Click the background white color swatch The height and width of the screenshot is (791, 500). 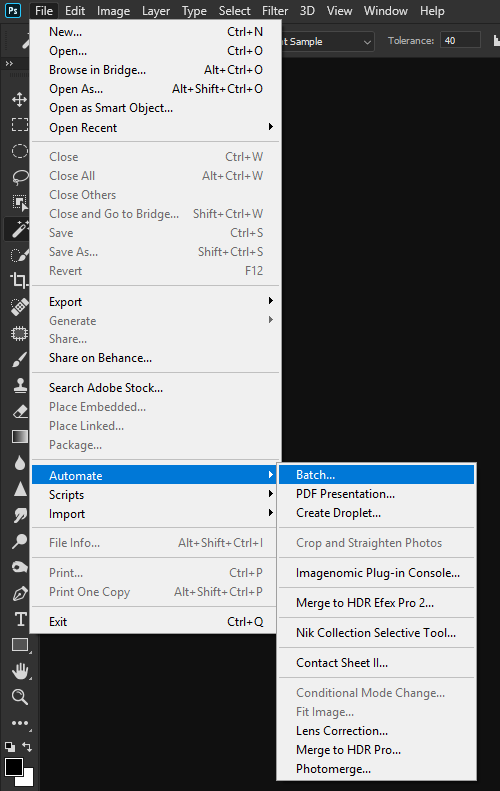[x=28, y=780]
